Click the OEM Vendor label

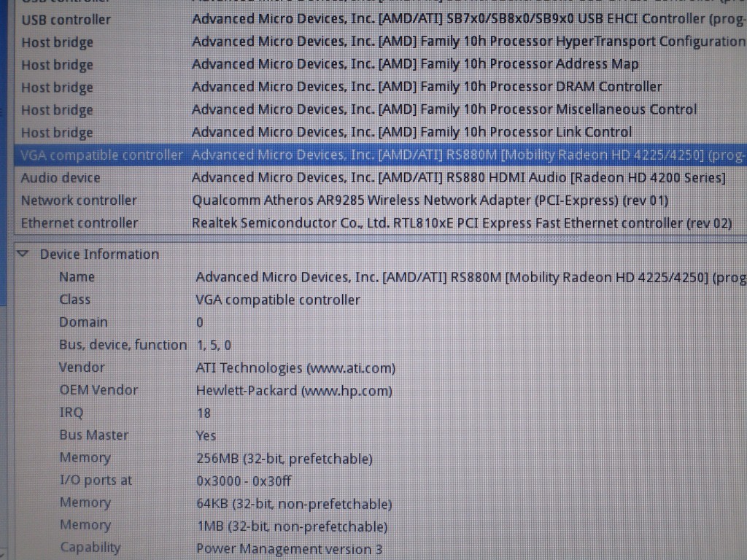(98, 390)
